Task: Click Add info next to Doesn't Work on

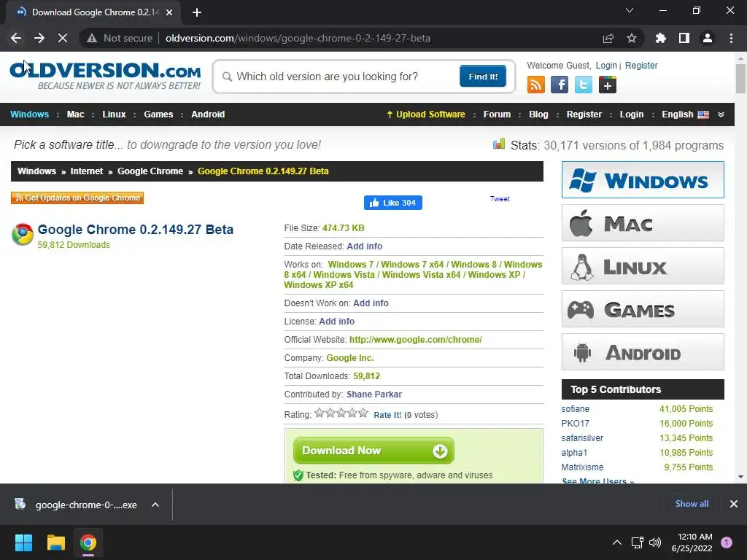Action: click(371, 303)
